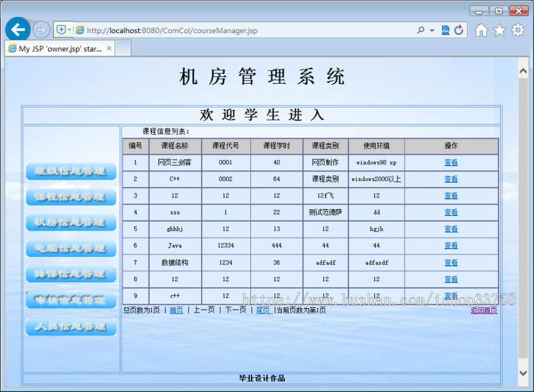
Task: Click the page icon beside the URL
Action: [x=80, y=29]
